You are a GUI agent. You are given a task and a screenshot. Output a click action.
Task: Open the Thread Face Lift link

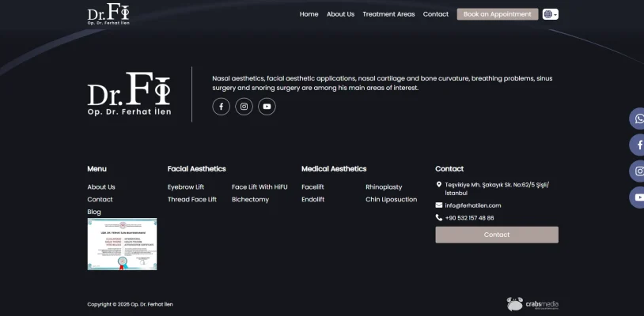pos(191,200)
